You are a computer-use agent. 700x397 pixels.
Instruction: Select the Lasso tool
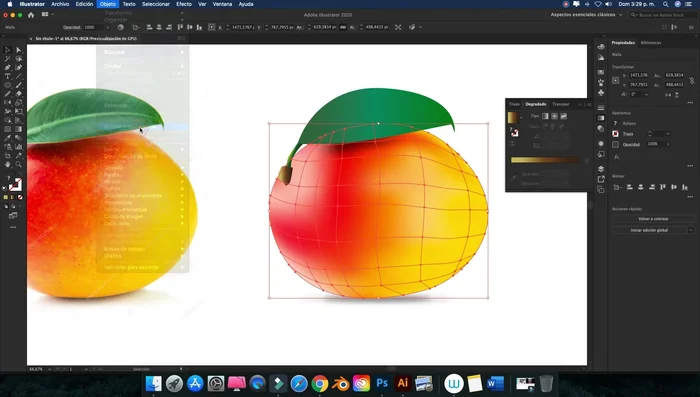tap(18, 59)
